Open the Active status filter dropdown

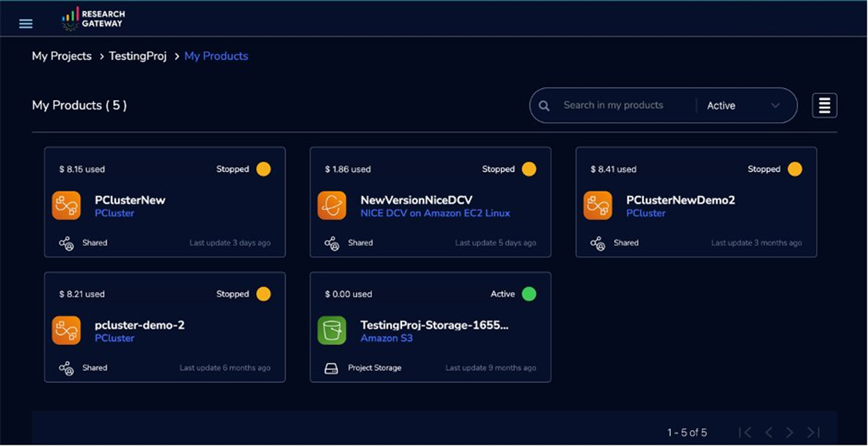pyautogui.click(x=743, y=105)
